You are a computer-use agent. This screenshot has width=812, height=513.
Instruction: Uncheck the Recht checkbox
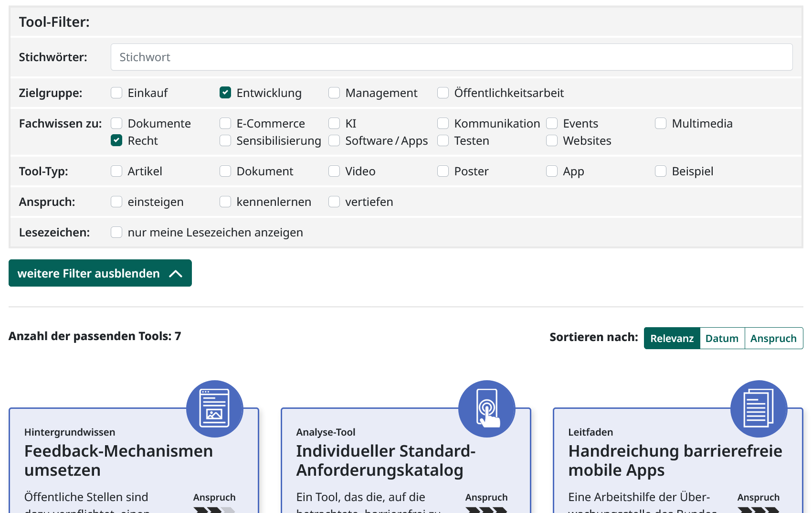[116, 140]
